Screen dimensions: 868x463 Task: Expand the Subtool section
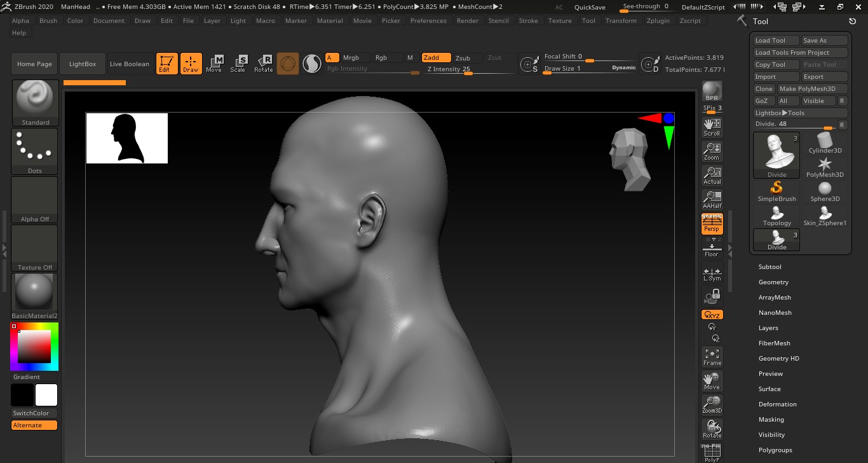770,267
